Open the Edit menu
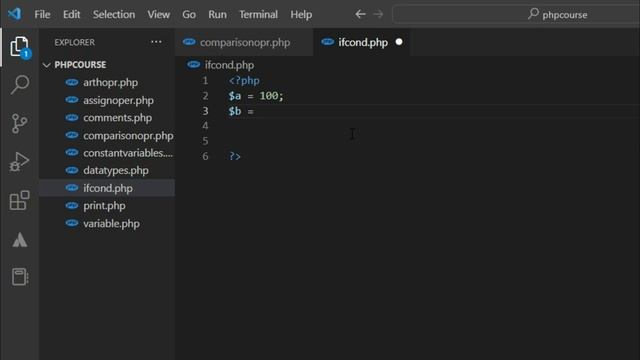This screenshot has height=360, width=640. 71,14
